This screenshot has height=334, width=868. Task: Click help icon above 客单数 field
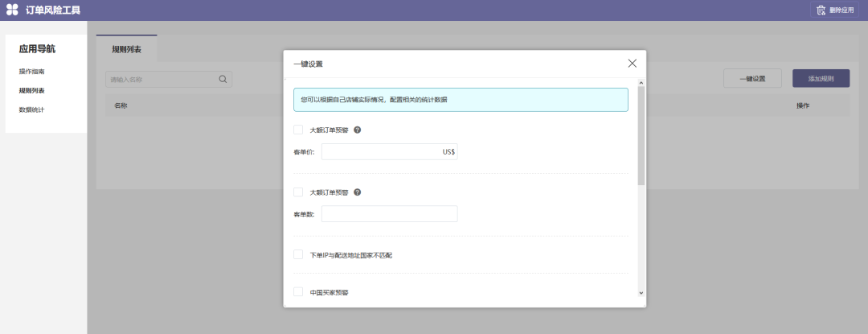tap(357, 192)
